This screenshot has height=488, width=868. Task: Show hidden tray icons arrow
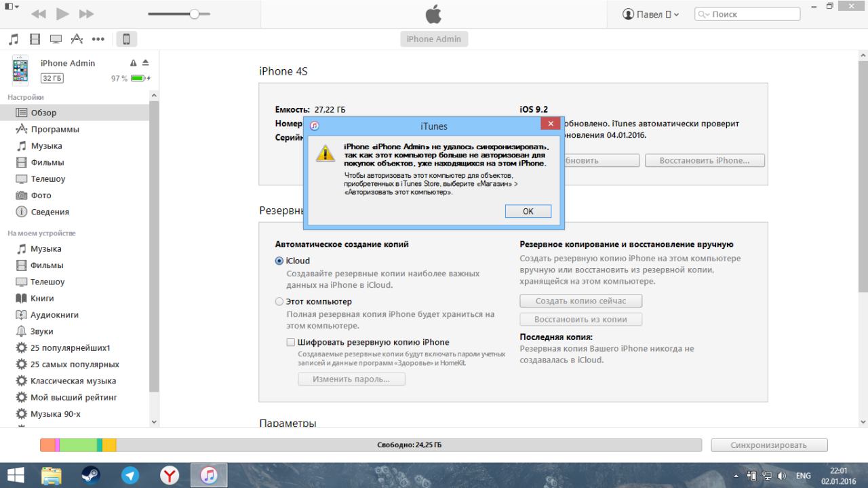pos(737,476)
